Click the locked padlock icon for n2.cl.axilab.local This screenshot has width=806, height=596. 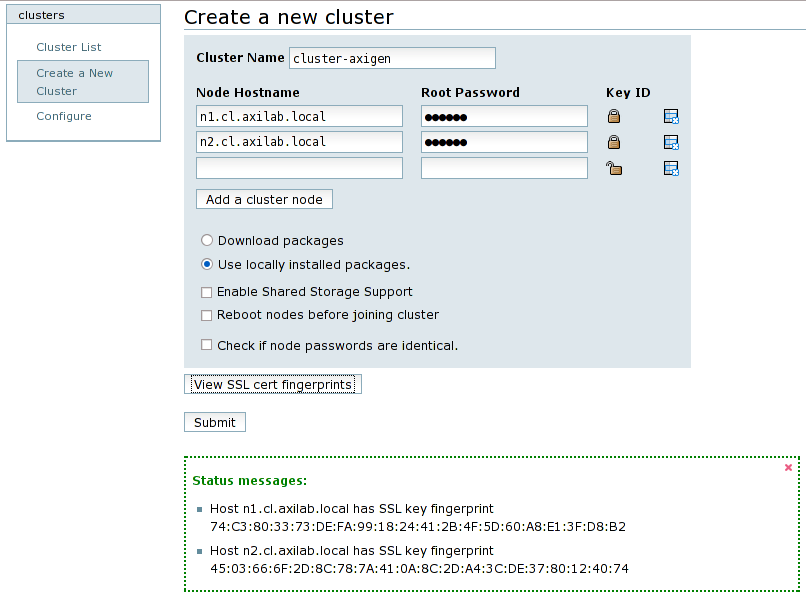614,142
